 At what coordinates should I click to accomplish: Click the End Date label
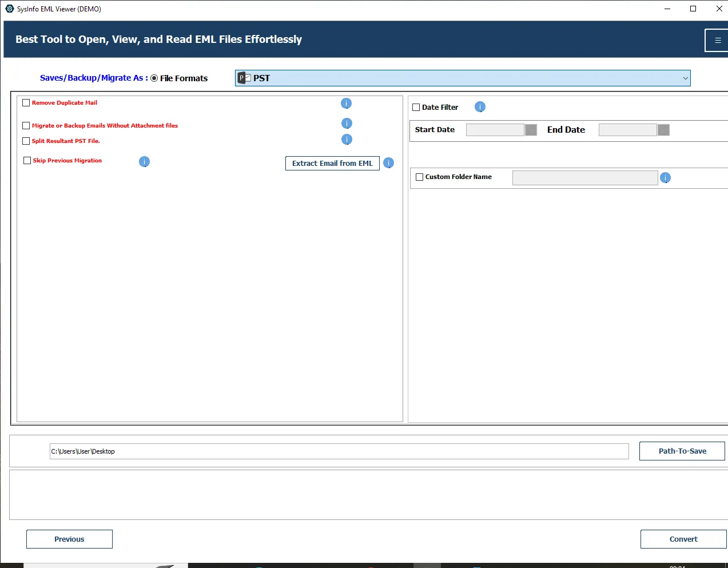(566, 130)
